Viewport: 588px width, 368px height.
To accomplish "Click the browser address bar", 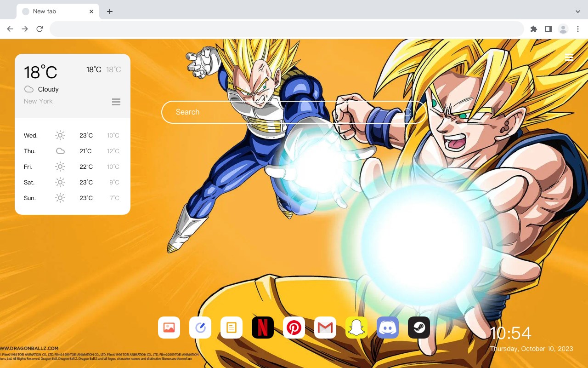I will pos(287,29).
